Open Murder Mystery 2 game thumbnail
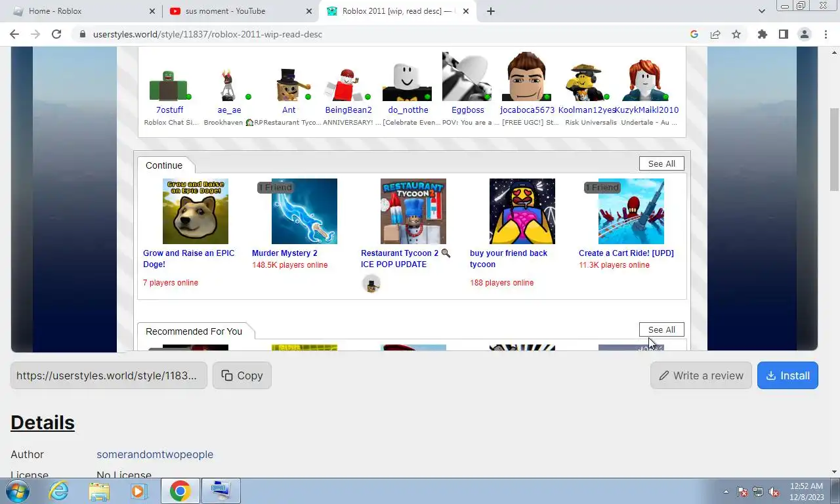840x504 pixels. pyautogui.click(x=304, y=211)
